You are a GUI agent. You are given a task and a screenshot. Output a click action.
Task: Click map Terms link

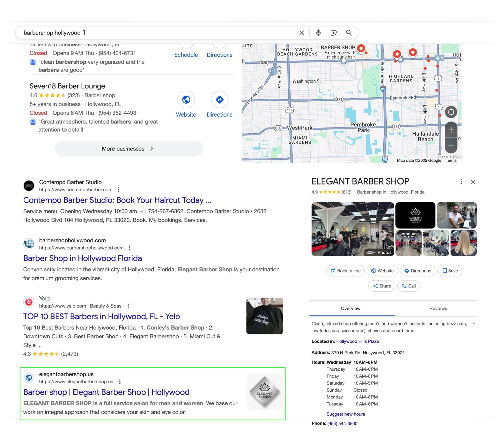coord(451,160)
